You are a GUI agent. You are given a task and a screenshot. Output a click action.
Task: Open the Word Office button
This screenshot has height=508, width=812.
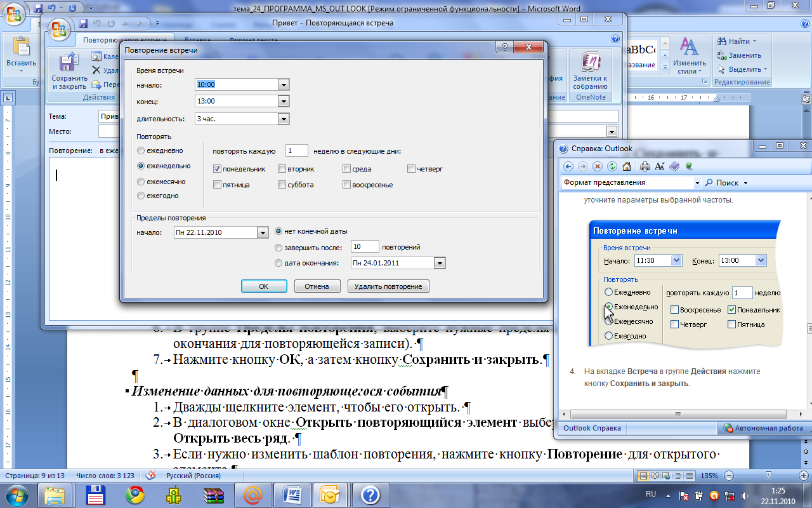pyautogui.click(x=13, y=13)
